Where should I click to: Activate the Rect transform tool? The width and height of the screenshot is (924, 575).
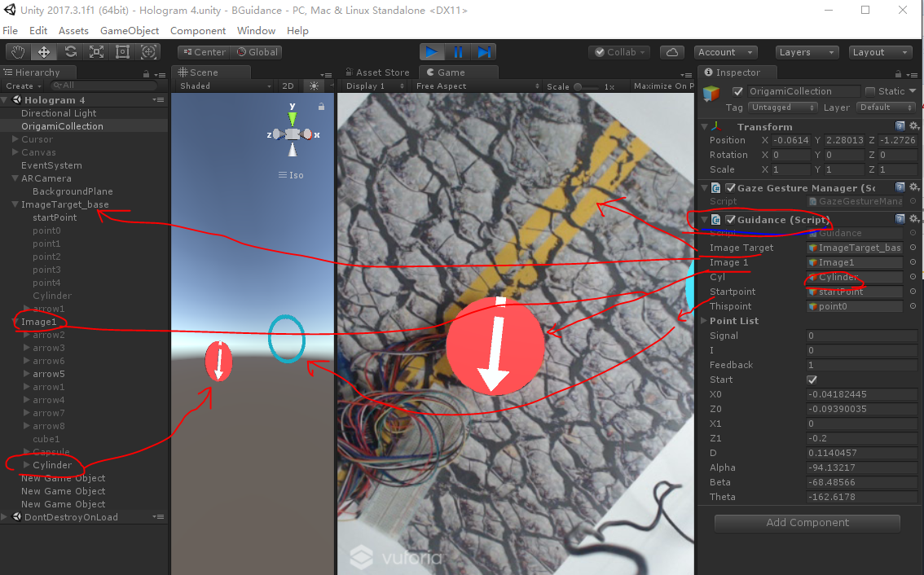click(124, 51)
